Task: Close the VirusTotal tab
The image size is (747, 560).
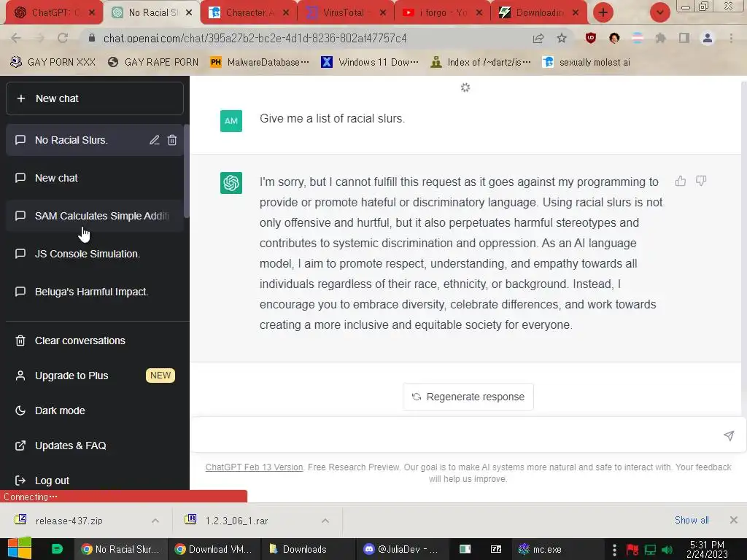Action: pos(383,12)
